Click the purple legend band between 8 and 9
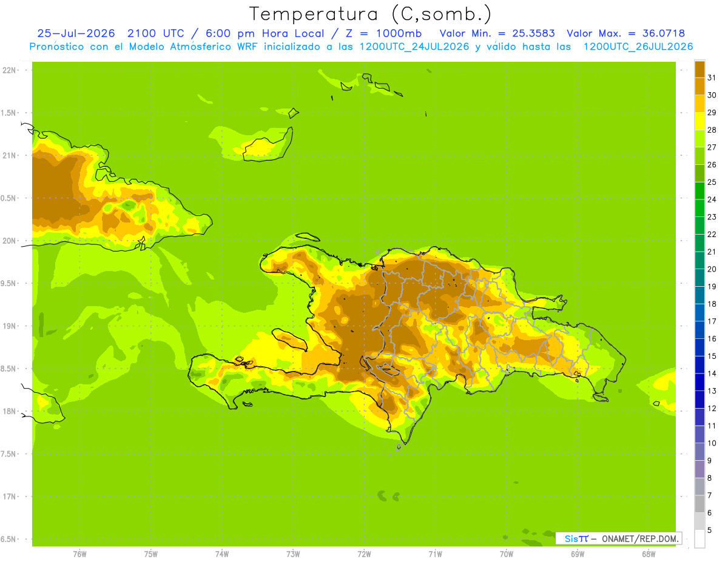This screenshot has width=728, height=562. pyautogui.click(x=699, y=469)
